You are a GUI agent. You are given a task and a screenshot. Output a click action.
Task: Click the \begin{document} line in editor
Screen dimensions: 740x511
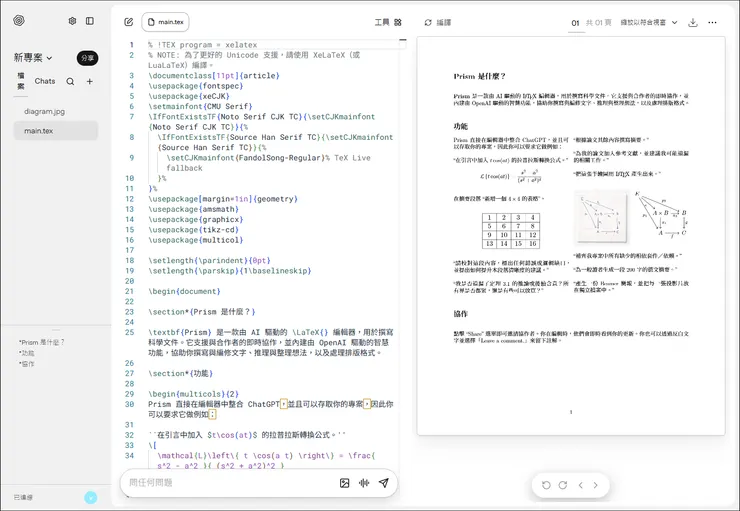(184, 291)
